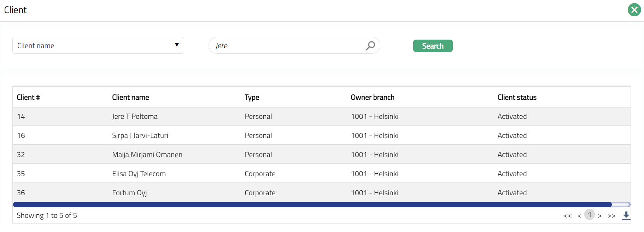644x232 pixels.
Task: Jump to the last results page
Action: (611, 216)
